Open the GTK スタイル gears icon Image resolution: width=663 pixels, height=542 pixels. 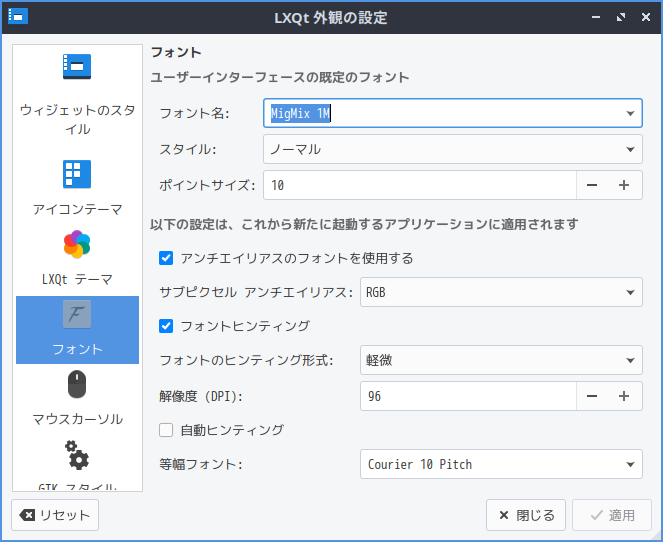coord(77,455)
